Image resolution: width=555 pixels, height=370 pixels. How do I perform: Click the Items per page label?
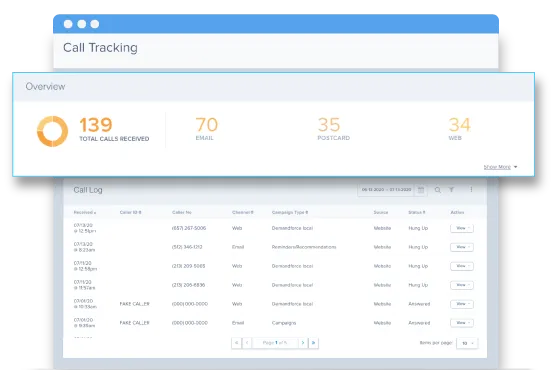(436, 343)
